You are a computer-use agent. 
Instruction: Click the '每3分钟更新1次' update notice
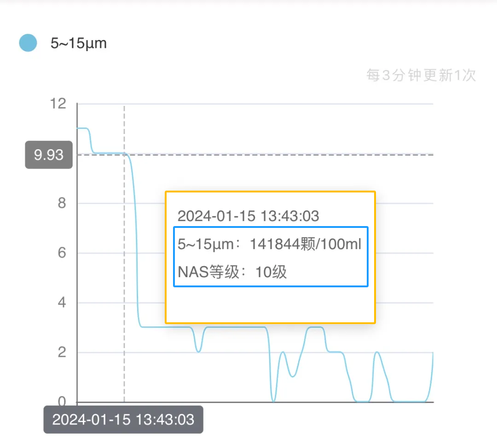pyautogui.click(x=421, y=75)
